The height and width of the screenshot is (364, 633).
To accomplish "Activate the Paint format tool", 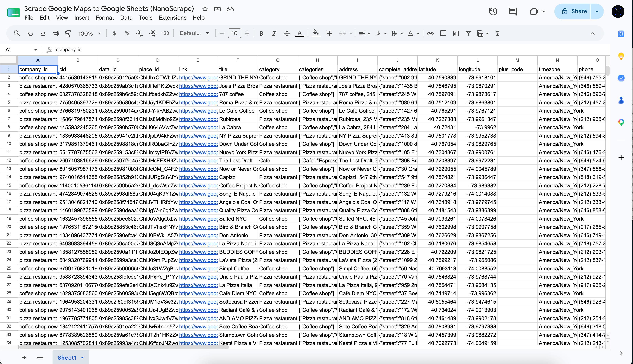I will (68, 34).
